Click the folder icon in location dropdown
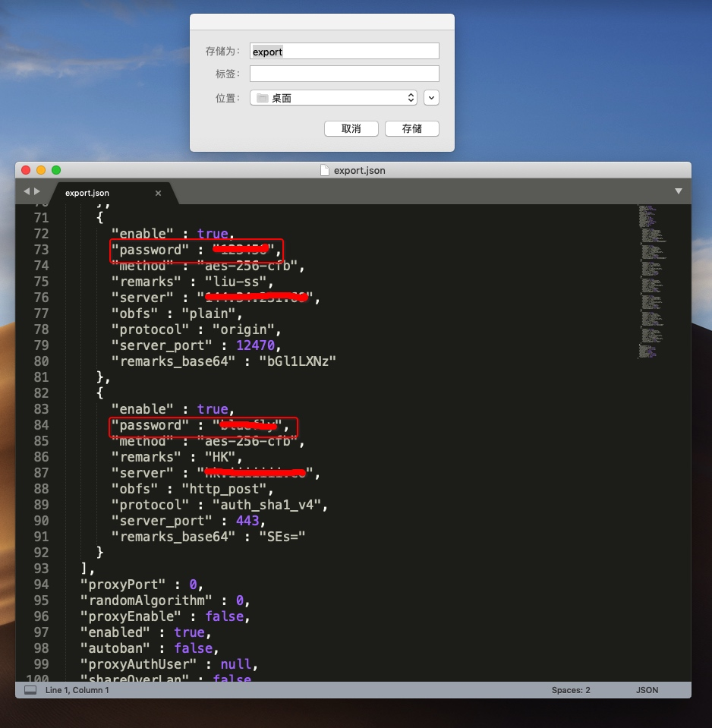 (x=263, y=98)
